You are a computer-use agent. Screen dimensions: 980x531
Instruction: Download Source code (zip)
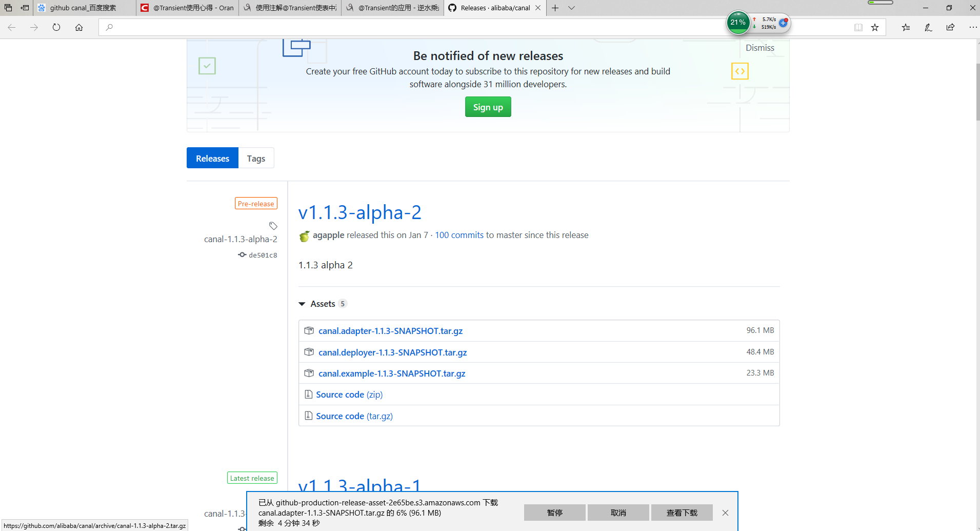click(x=349, y=395)
